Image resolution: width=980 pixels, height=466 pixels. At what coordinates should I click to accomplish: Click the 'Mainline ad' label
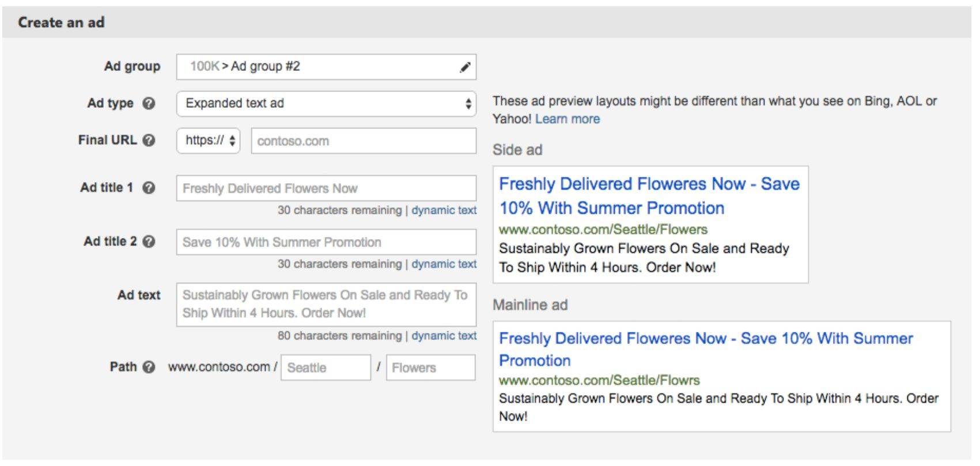(530, 305)
